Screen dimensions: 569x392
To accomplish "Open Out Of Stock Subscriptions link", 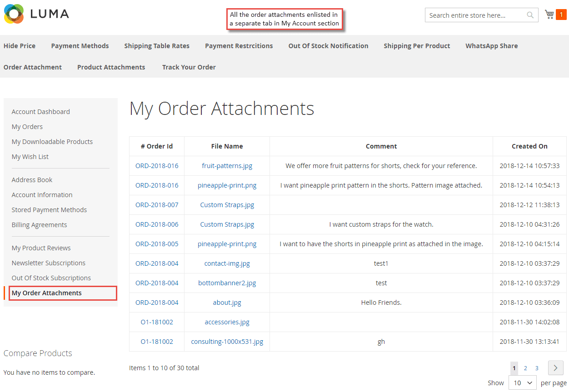I will click(51, 278).
